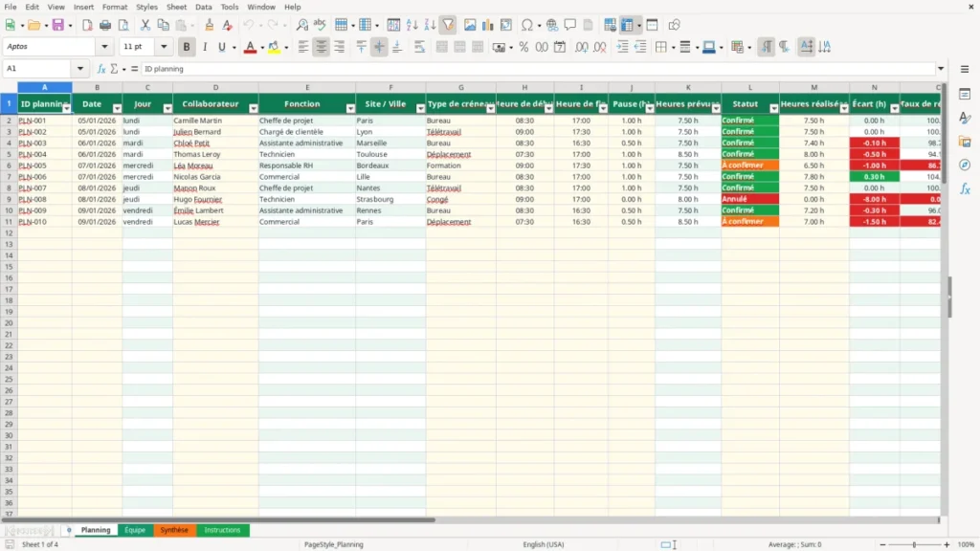Apply the yellow background color swatch
Viewport: 980px width, 551px height.
(274, 47)
